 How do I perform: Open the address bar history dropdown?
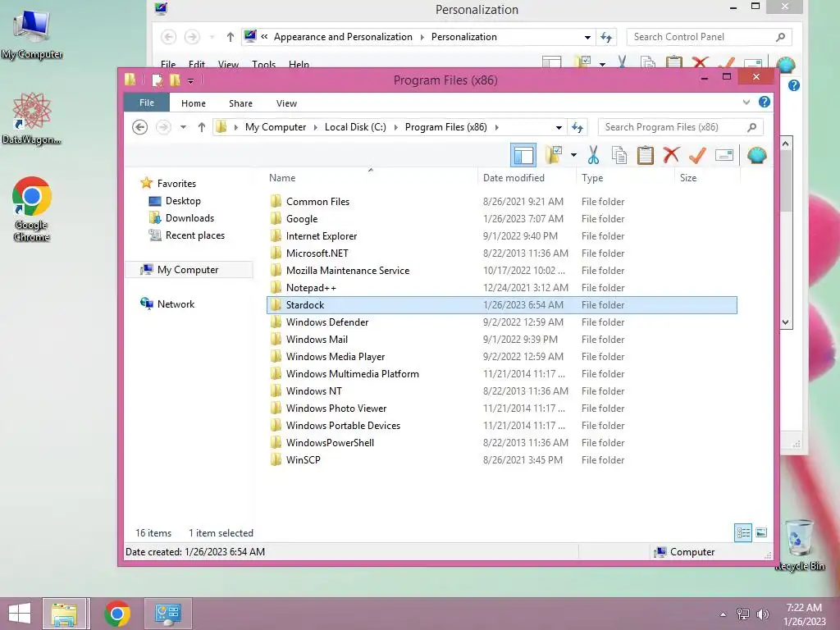click(559, 127)
